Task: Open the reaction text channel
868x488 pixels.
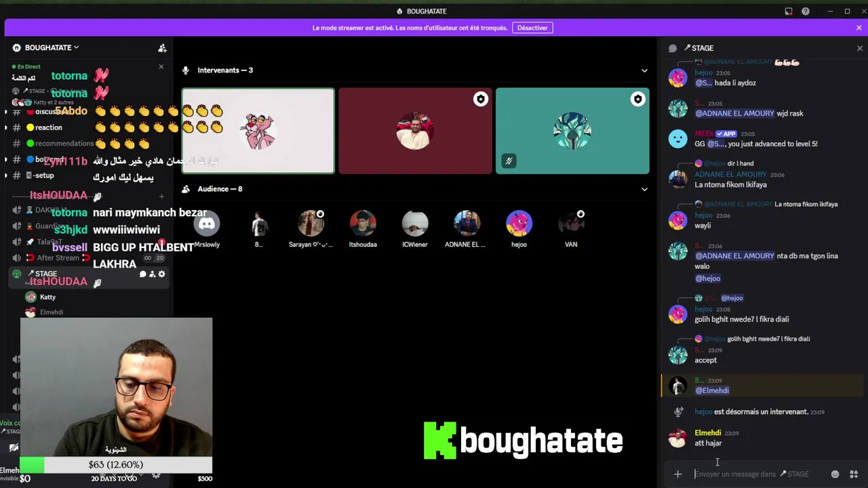Action: click(x=48, y=127)
